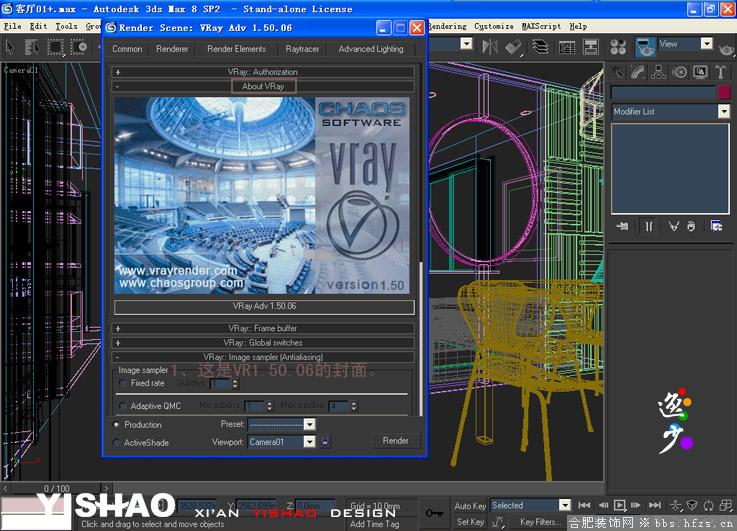The image size is (737, 531).
Task: Expand the VRay Global switches rollout
Action: [x=263, y=343]
